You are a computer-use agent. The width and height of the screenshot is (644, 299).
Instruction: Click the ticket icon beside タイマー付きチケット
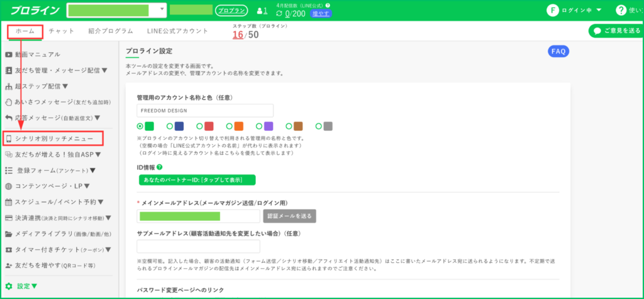point(9,249)
